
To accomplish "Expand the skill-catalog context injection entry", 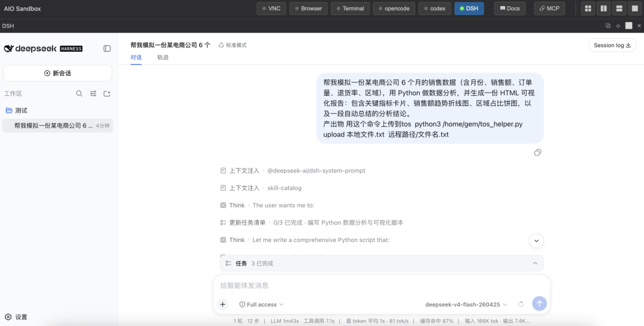I will (x=261, y=188).
